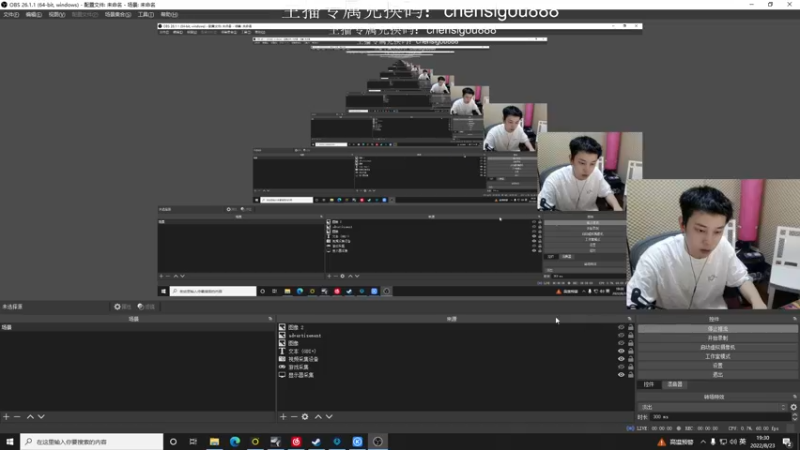Open the notification center icon
Viewport: 800px width, 450px height.
click(x=787, y=442)
